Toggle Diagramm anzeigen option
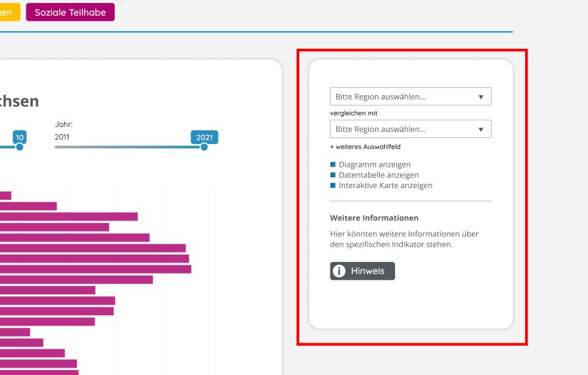This screenshot has height=375, width=588. [x=371, y=164]
